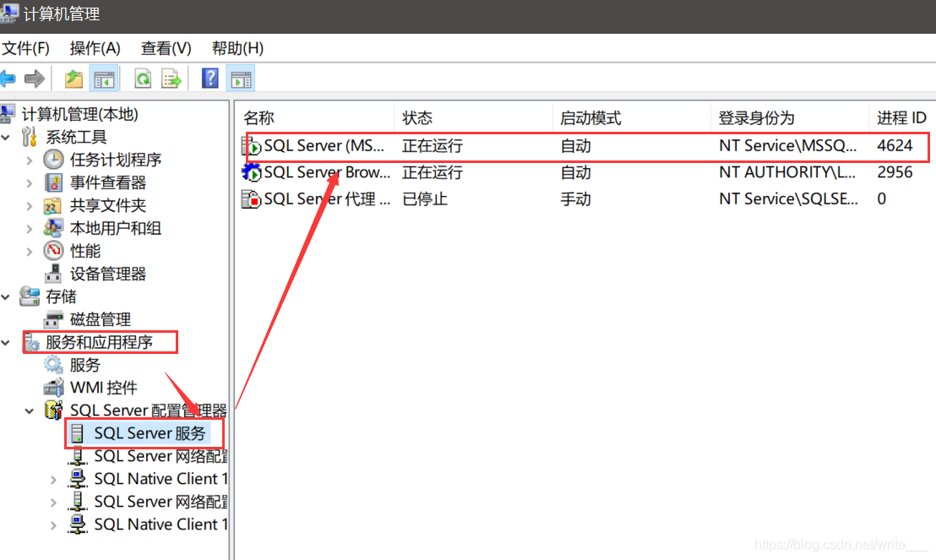Select the 计算机管理(本地) root item
This screenshot has width=936, height=560.
(x=80, y=113)
